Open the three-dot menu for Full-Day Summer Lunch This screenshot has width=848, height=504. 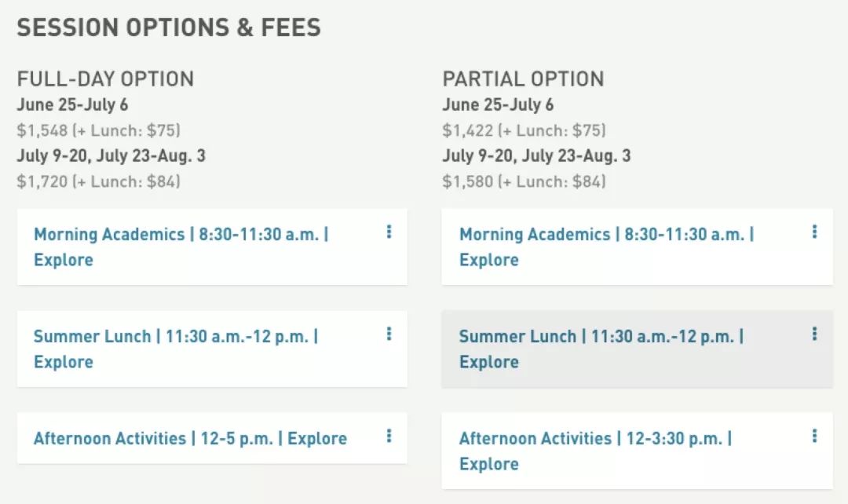389,334
